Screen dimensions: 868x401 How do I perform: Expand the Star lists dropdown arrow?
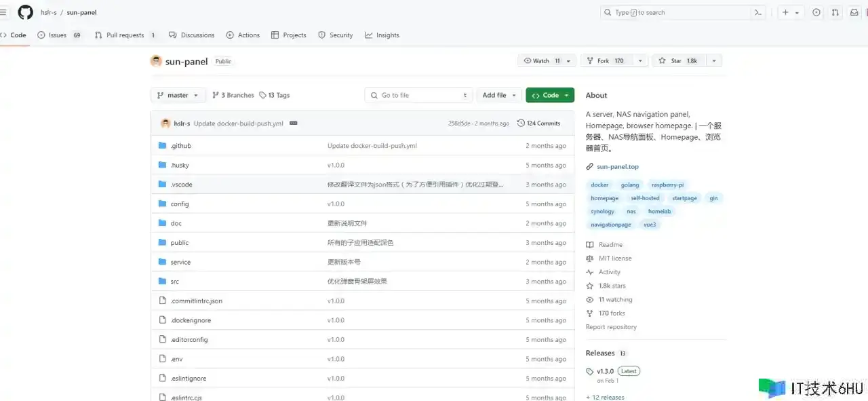713,61
